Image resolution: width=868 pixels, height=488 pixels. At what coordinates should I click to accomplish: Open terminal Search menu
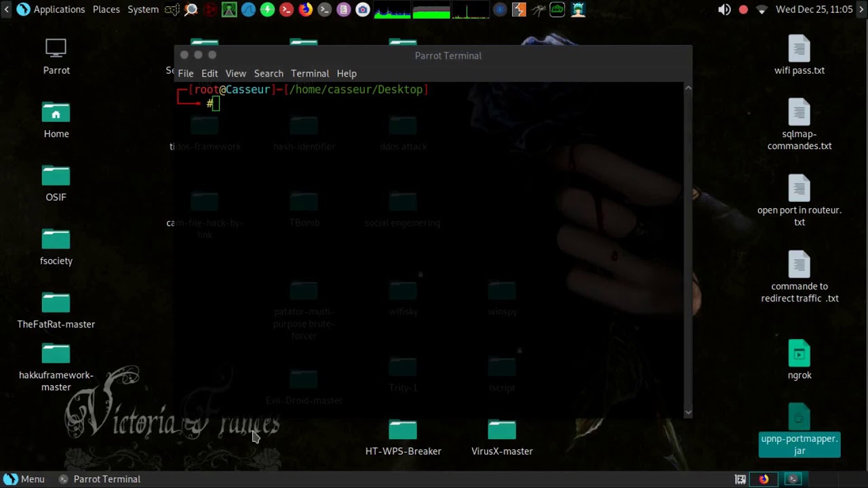click(x=269, y=73)
